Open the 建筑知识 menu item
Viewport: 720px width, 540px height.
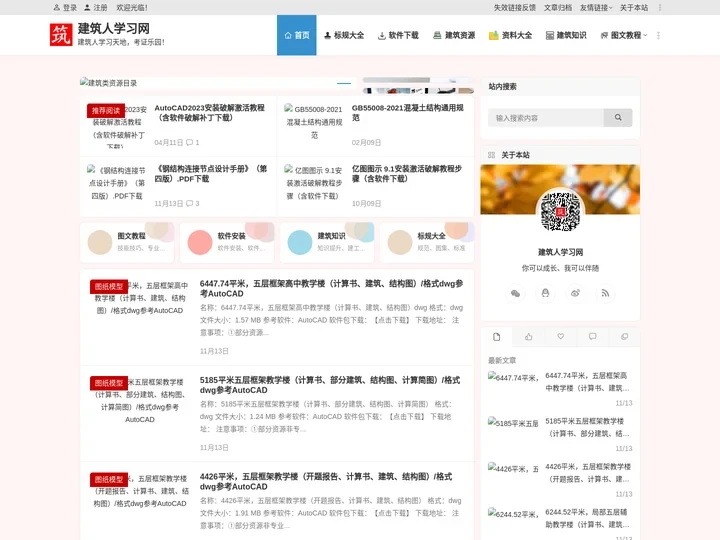click(x=566, y=35)
